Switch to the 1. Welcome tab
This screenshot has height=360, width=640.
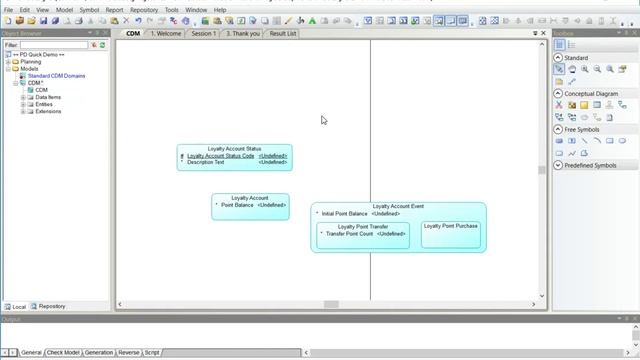[x=166, y=33]
